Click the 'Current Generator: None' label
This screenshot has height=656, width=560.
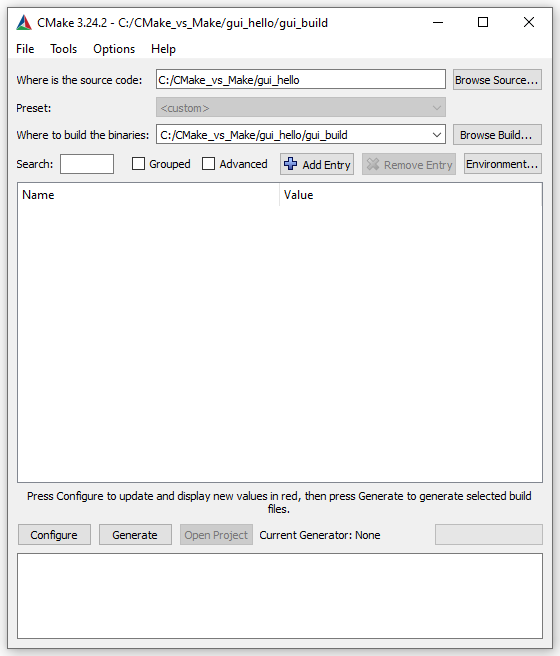click(320, 535)
